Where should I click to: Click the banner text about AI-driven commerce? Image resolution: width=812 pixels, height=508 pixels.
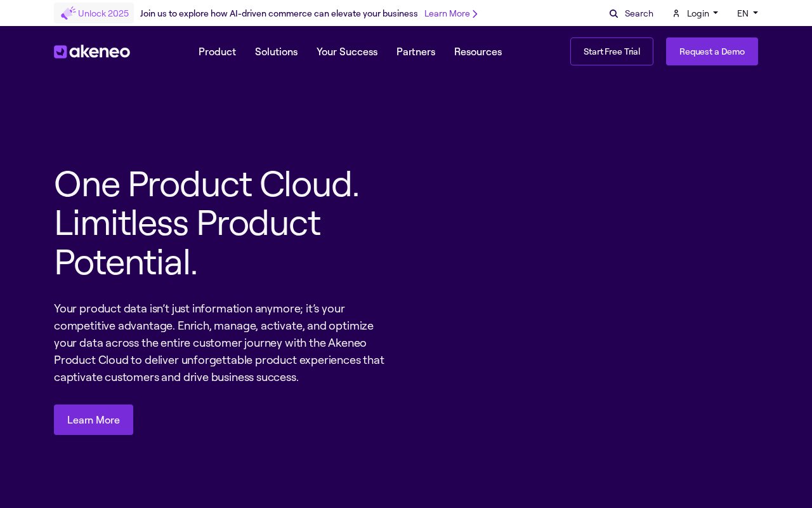(278, 13)
